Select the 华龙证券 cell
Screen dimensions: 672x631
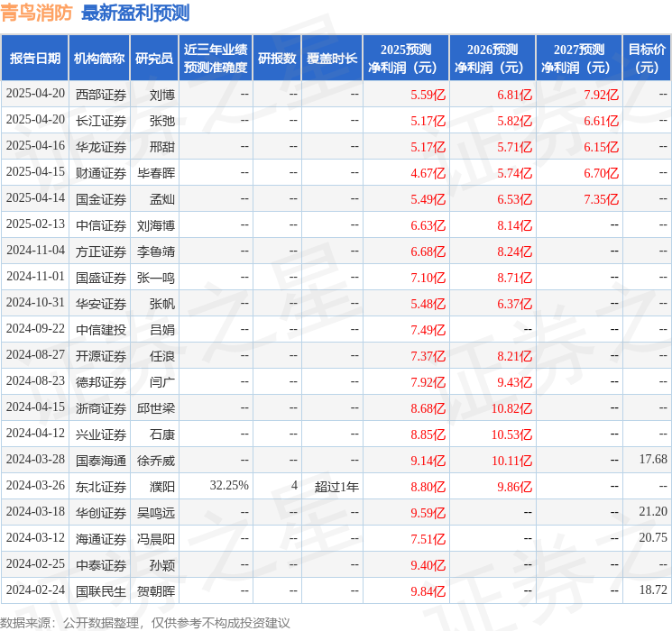point(101,147)
